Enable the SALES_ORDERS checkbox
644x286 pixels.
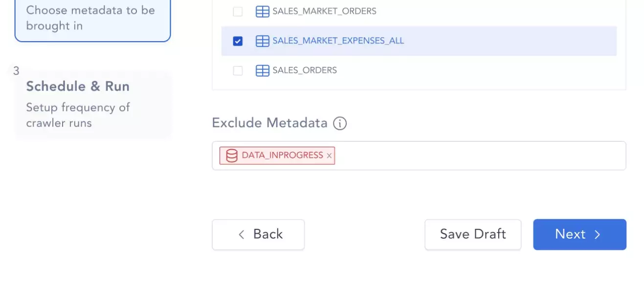[238, 71]
